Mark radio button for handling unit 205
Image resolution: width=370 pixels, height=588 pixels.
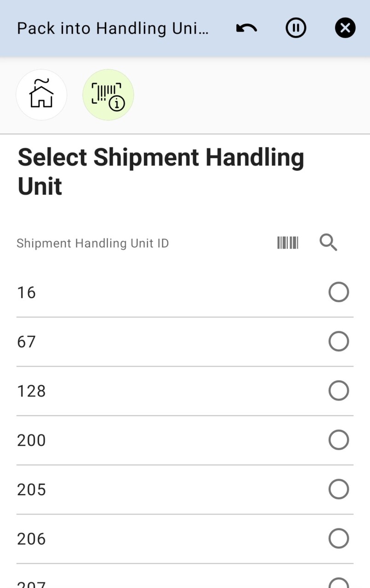339,489
